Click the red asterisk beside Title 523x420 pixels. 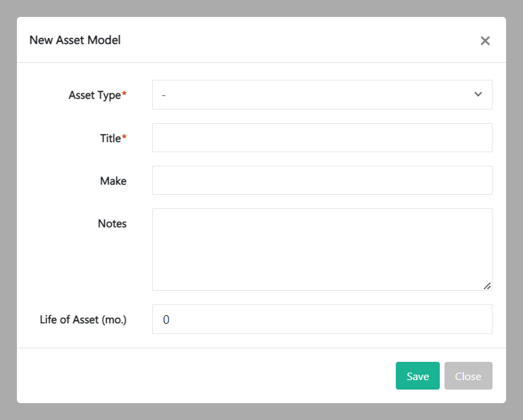tap(124, 137)
